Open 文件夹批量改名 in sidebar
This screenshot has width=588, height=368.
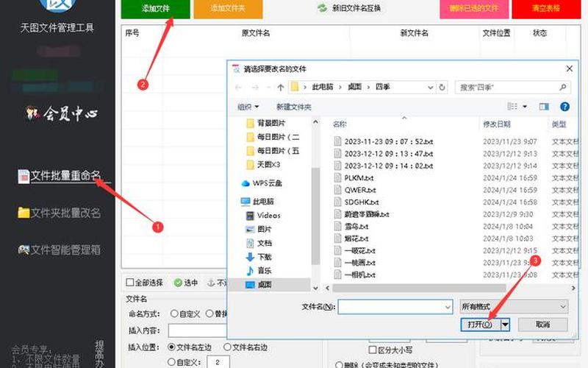click(x=65, y=213)
